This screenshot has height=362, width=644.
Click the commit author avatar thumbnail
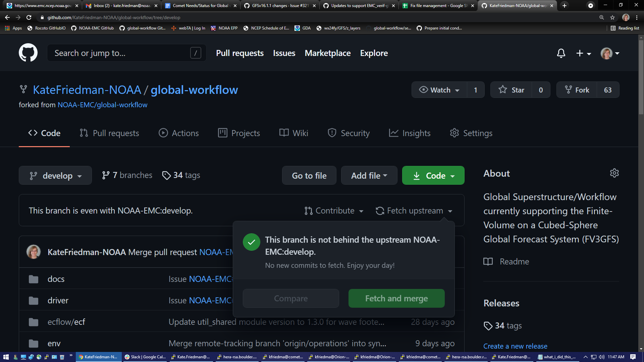(x=34, y=252)
